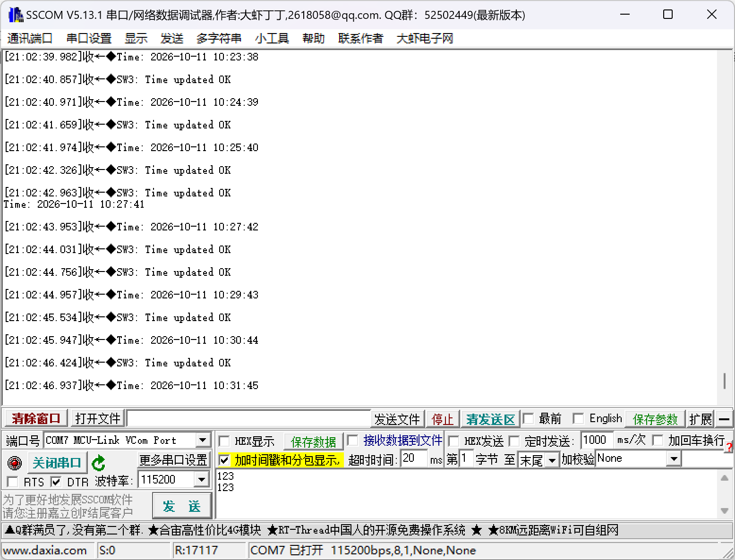Enable 定时发送 checkbox

[514, 441]
